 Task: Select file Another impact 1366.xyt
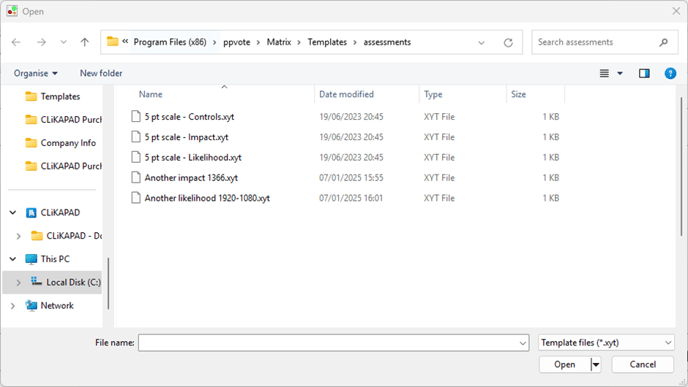pyautogui.click(x=191, y=178)
